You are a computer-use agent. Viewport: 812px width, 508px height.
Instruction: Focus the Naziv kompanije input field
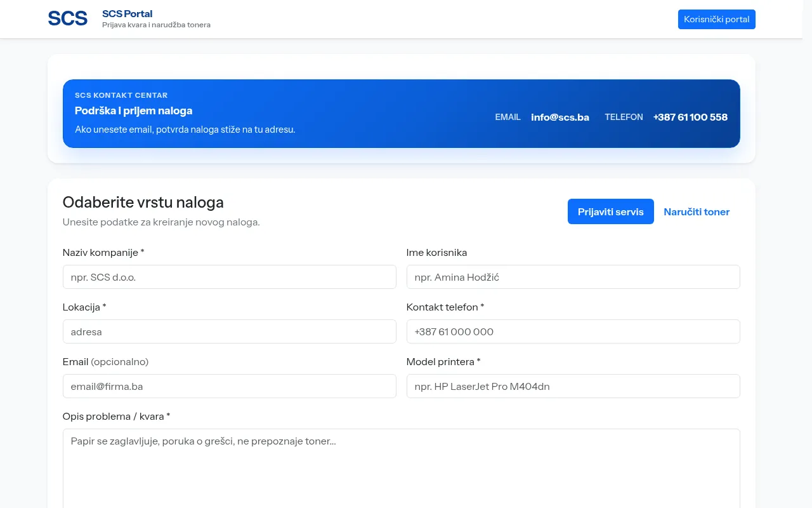click(230, 277)
